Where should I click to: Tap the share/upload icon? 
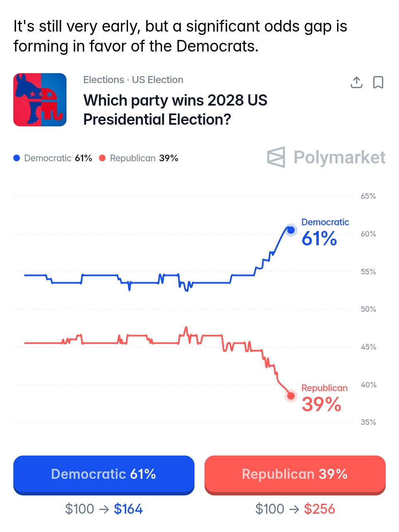(356, 82)
